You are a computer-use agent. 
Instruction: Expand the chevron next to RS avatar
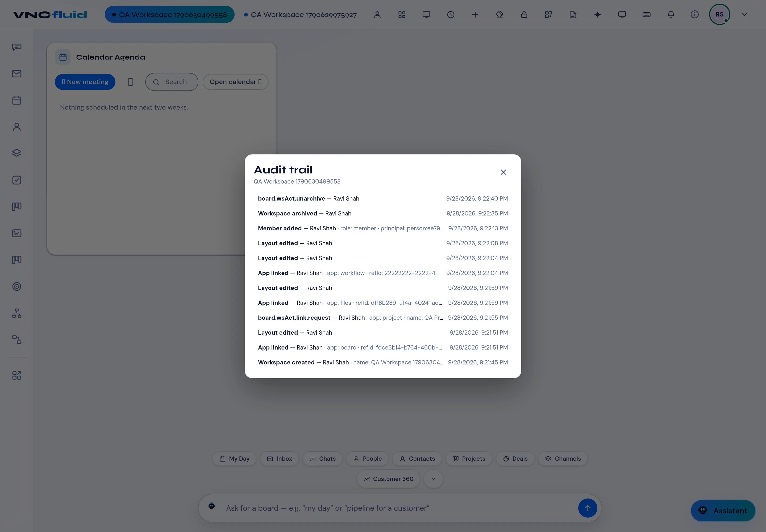pyautogui.click(x=744, y=15)
